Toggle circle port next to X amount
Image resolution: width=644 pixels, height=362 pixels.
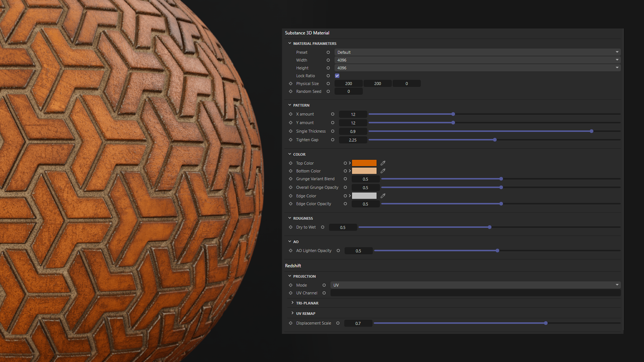(332, 114)
